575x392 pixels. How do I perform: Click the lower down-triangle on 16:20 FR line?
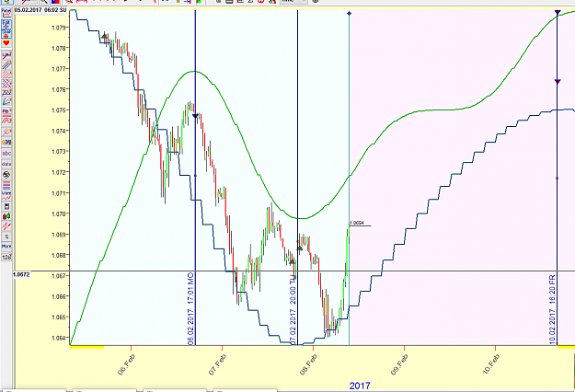click(x=558, y=81)
